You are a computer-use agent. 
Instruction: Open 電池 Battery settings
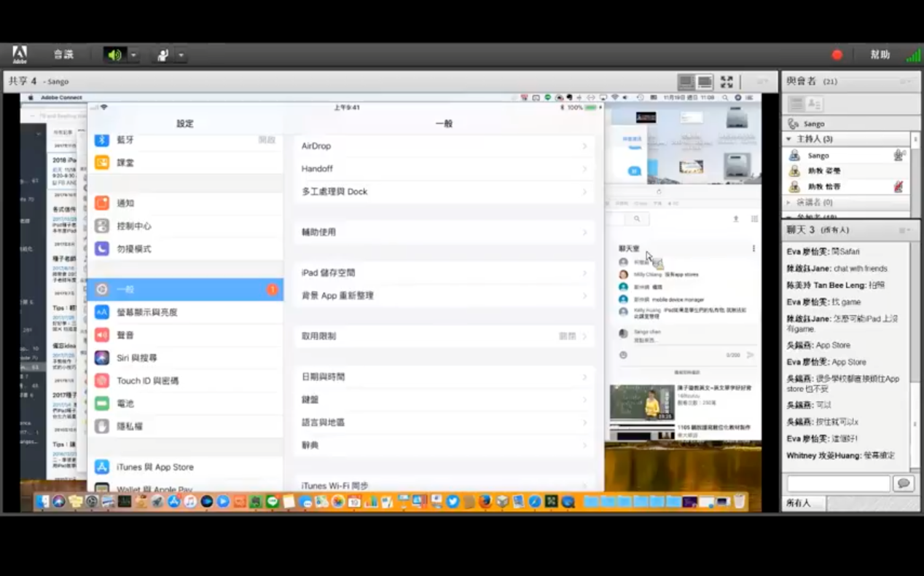[x=185, y=403]
